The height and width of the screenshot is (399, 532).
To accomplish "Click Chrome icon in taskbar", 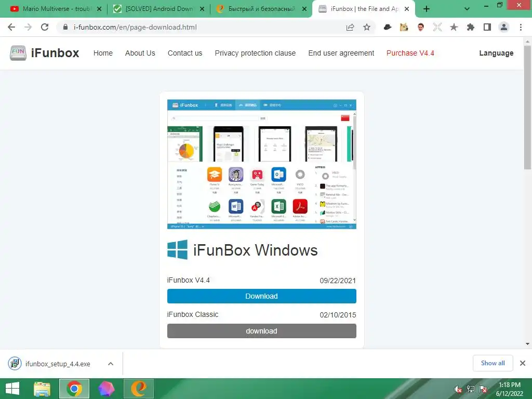I will click(x=74, y=389).
